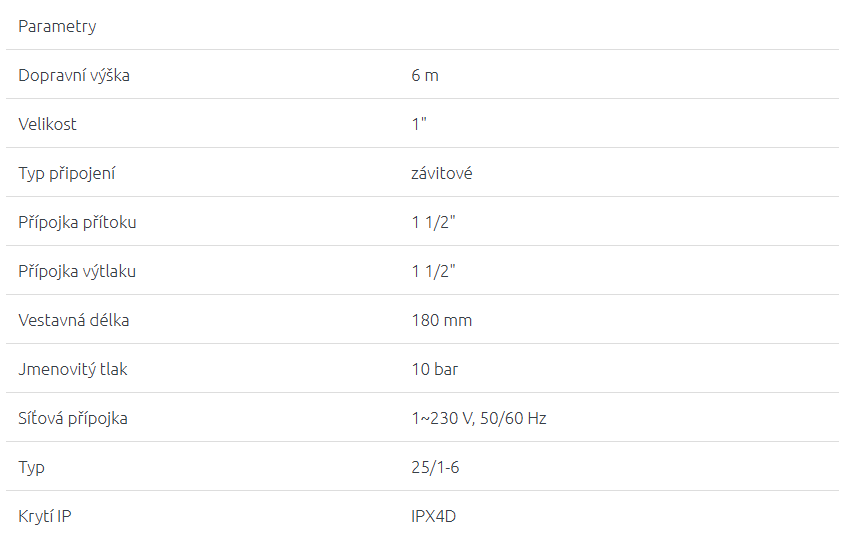The width and height of the screenshot is (860, 540).
Task: Select the "180 mm" value
Action: click(442, 320)
